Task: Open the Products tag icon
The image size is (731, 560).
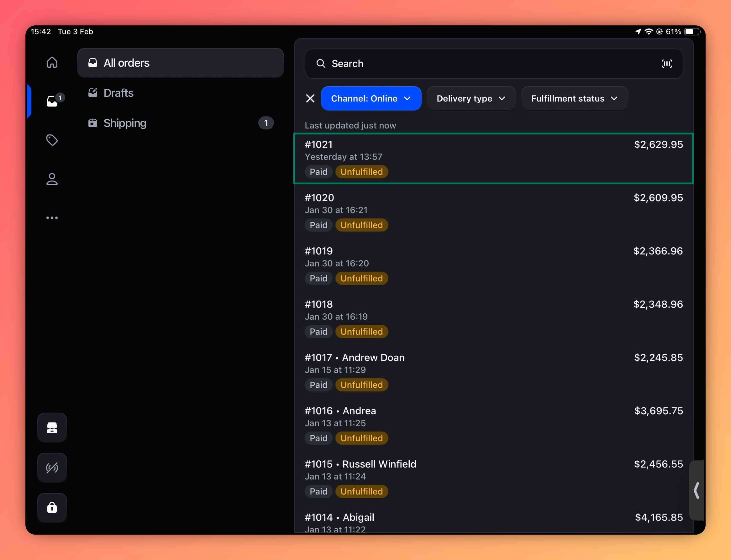Action: coord(52,140)
